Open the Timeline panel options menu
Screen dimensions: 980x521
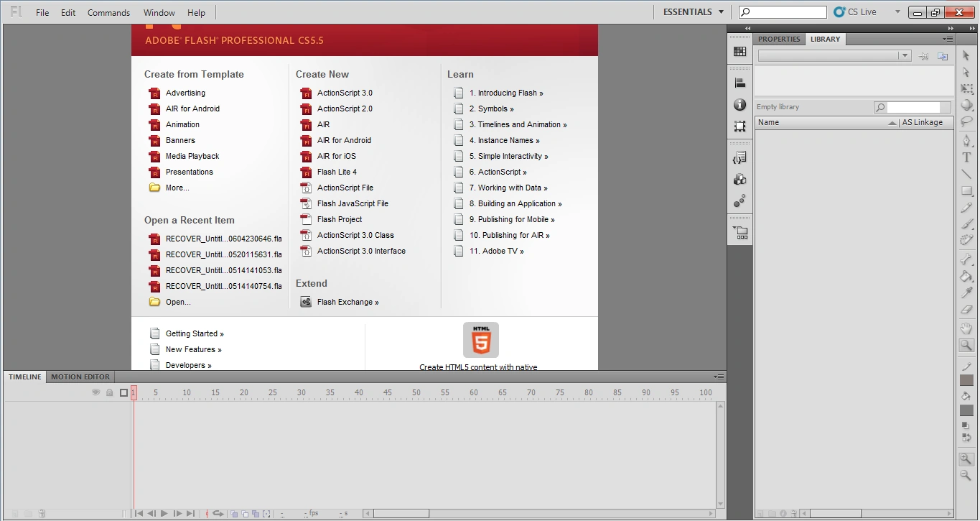pos(719,377)
